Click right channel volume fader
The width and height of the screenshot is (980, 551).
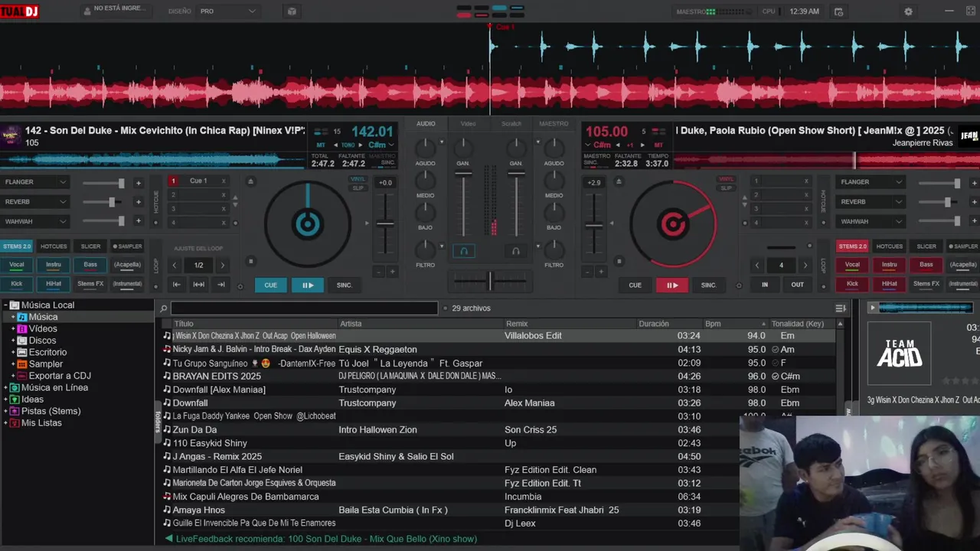click(x=516, y=174)
